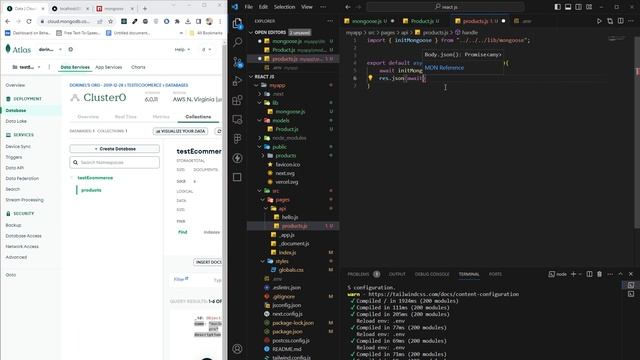Open the Atlas project selector dropdown
640x360 pixels.
coord(27,67)
